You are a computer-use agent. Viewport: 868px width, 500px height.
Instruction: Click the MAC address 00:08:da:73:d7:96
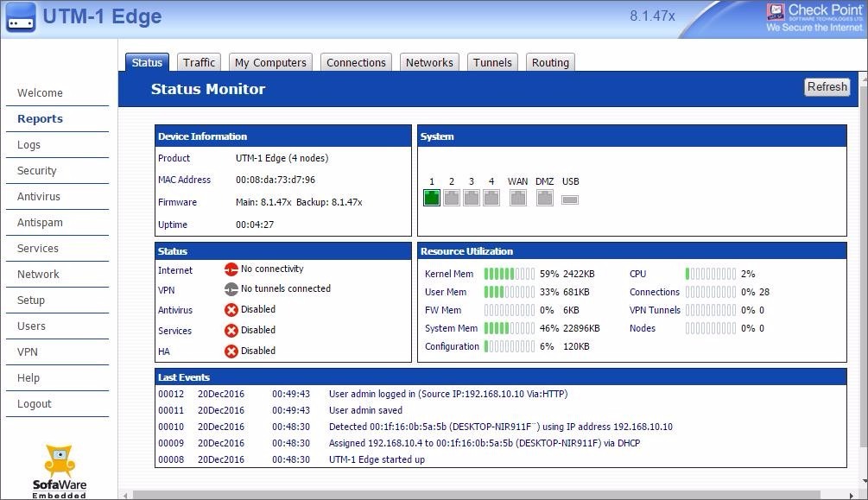pos(276,180)
